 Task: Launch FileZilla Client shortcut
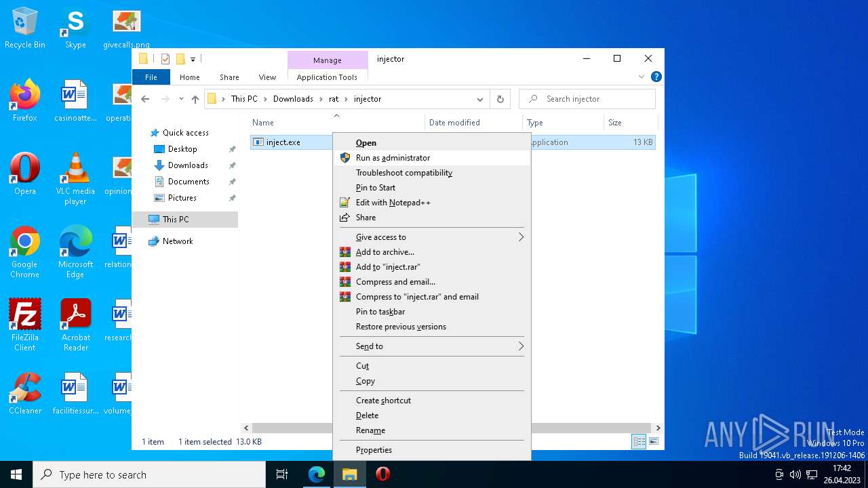25,325
